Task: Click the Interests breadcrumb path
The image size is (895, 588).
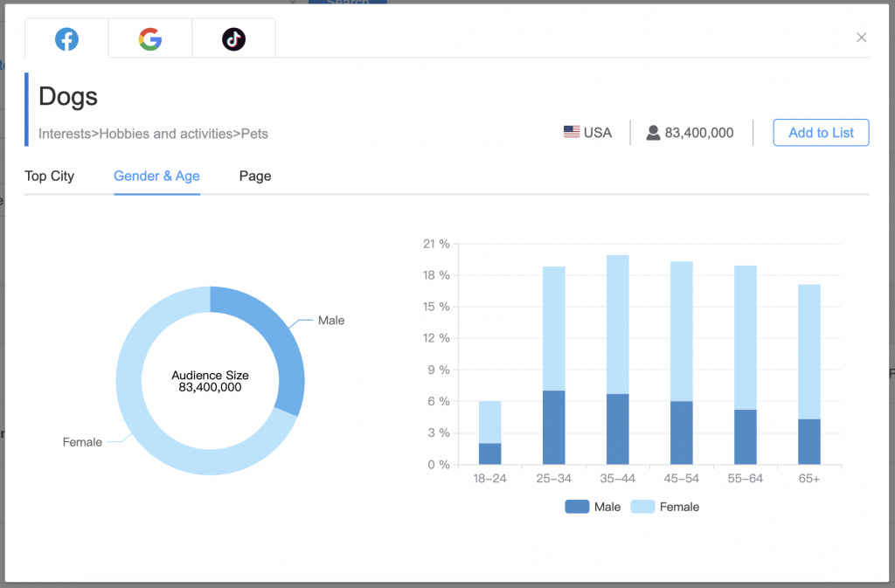Action: pos(153,134)
